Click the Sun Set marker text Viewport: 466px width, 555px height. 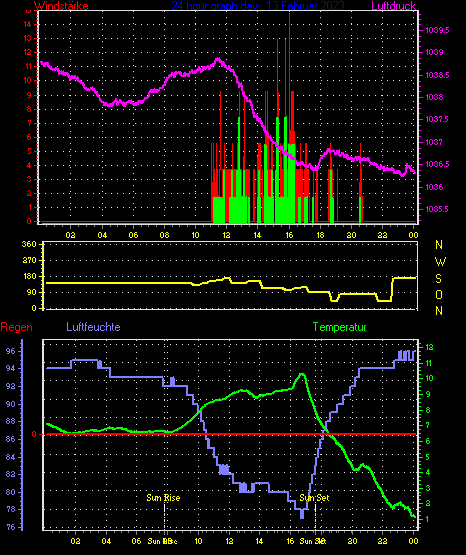tap(314, 498)
